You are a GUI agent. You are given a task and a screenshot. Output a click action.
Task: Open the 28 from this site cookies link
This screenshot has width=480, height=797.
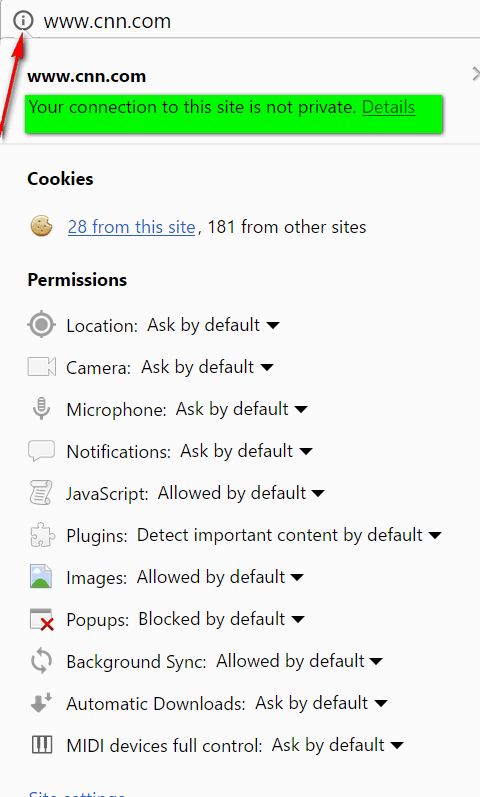click(x=132, y=227)
